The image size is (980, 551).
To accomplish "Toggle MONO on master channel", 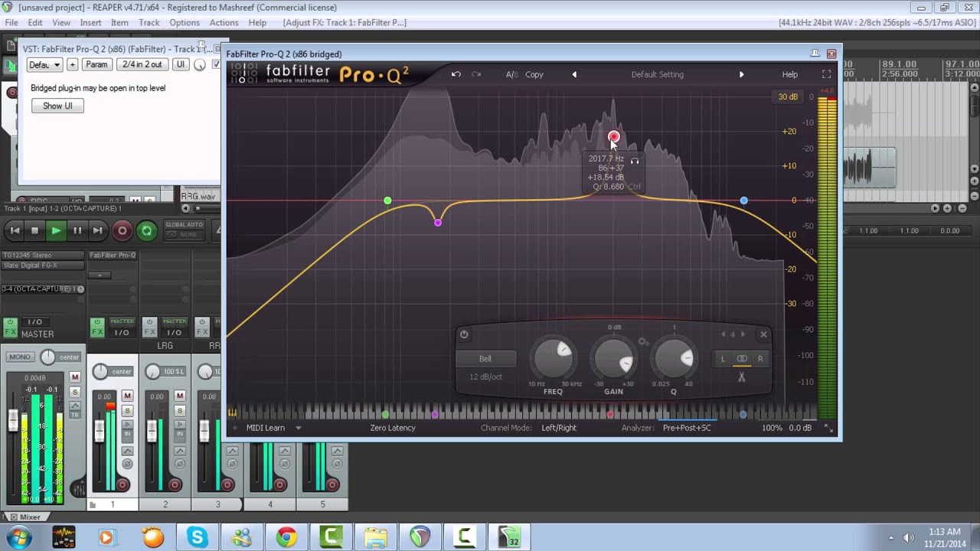I will tap(20, 357).
